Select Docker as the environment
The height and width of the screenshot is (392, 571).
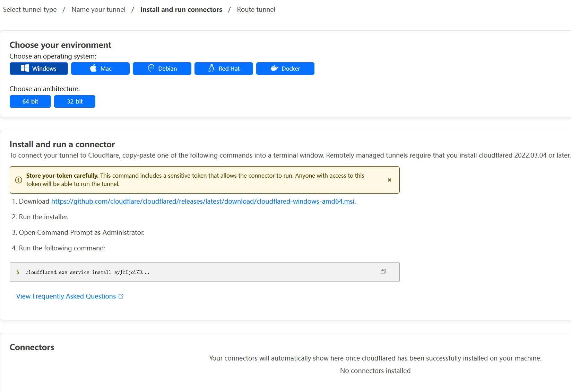(285, 69)
